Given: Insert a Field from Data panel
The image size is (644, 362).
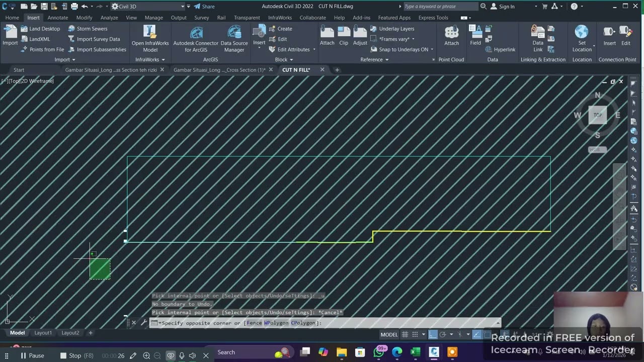Looking at the screenshot, I should [475, 35].
